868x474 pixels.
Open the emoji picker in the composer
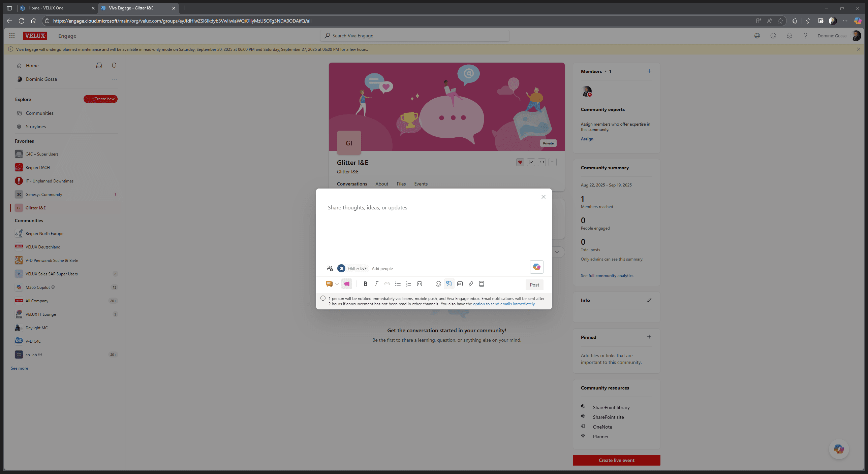click(438, 284)
